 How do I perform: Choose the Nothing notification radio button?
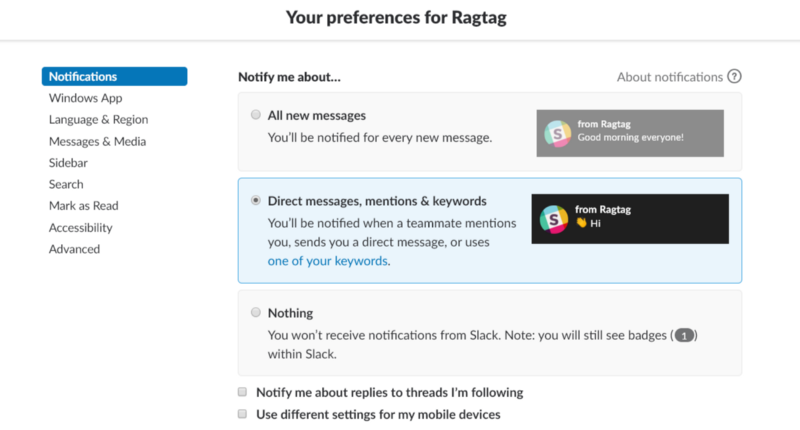click(256, 312)
